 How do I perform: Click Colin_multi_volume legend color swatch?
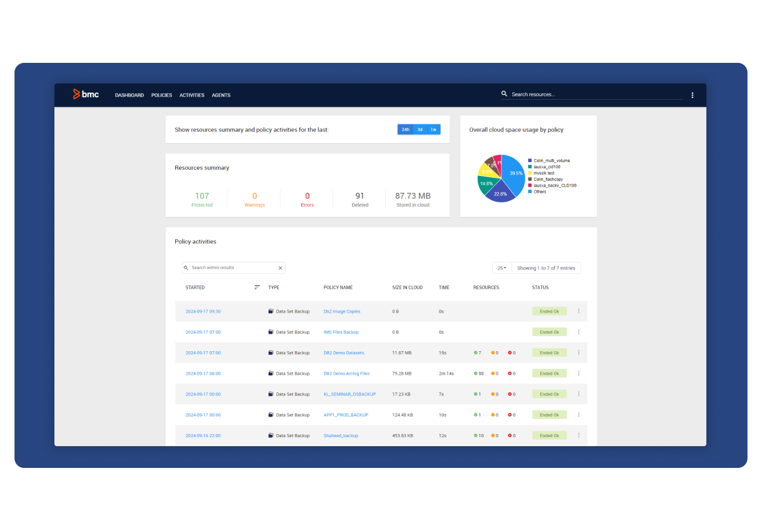coord(530,161)
